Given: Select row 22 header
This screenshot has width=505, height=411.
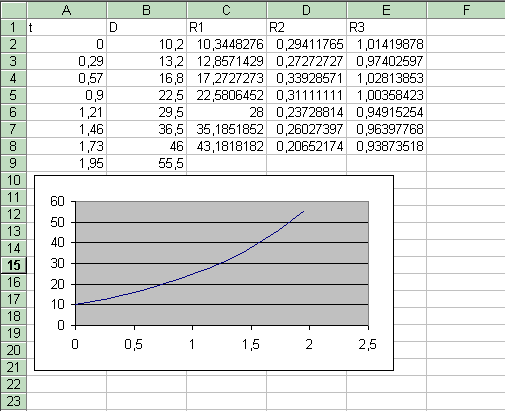Looking at the screenshot, I should point(13,384).
